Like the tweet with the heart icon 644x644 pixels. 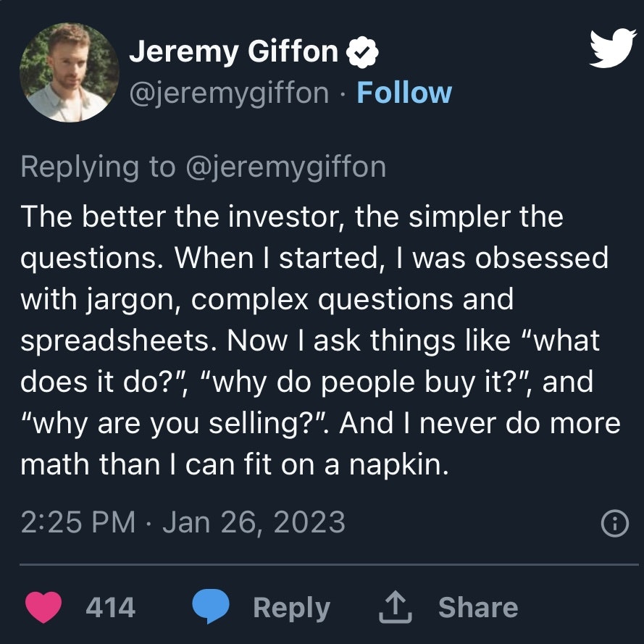click(x=43, y=607)
